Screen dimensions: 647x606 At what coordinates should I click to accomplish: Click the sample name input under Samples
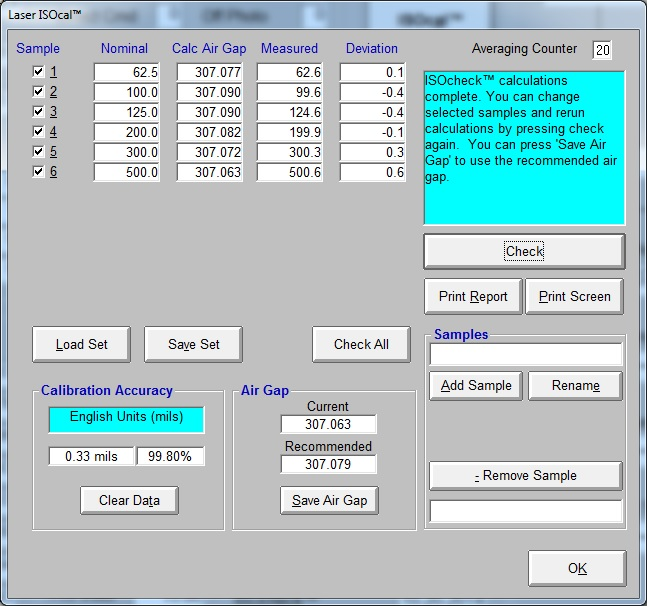pyautogui.click(x=526, y=354)
